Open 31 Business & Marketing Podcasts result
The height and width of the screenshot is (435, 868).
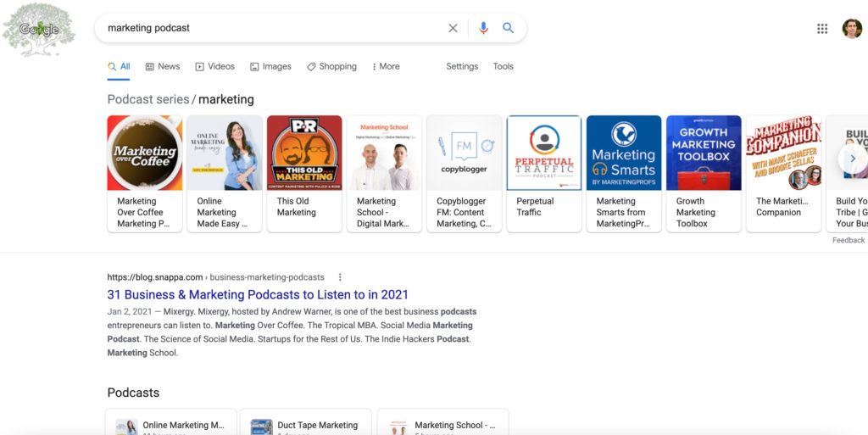click(x=258, y=294)
